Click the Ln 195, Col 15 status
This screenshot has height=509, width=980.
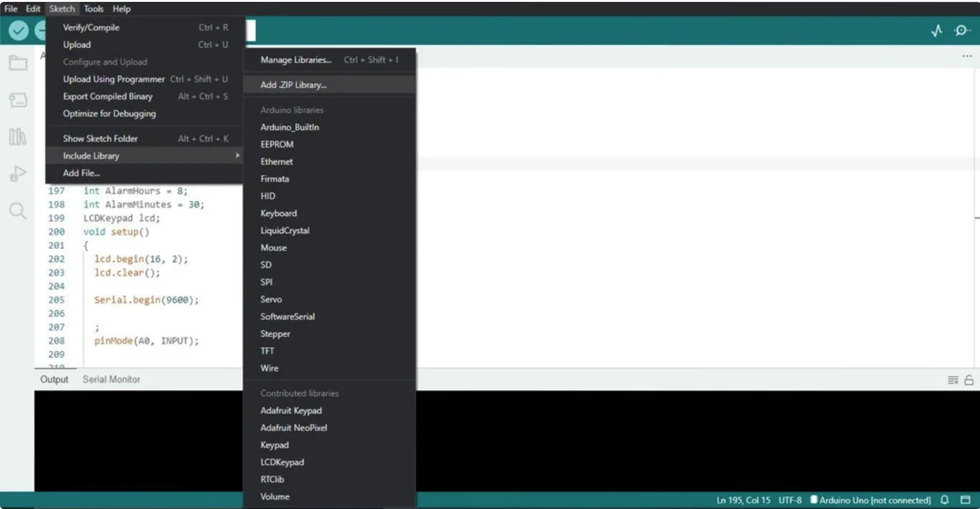[743, 500]
